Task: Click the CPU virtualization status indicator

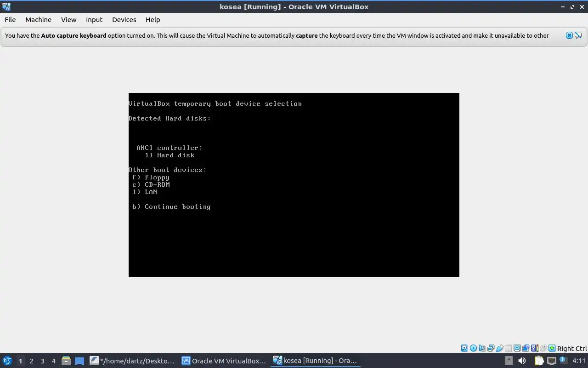Action: (535, 348)
